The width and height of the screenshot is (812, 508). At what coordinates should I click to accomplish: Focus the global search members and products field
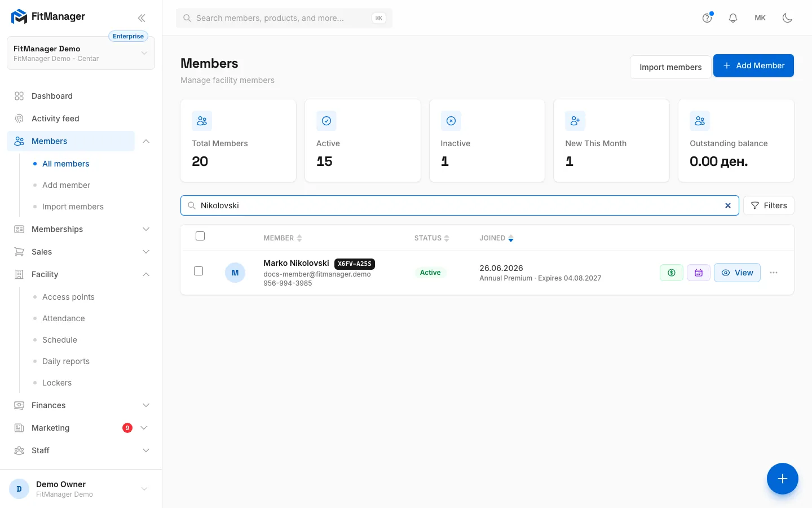pos(284,18)
